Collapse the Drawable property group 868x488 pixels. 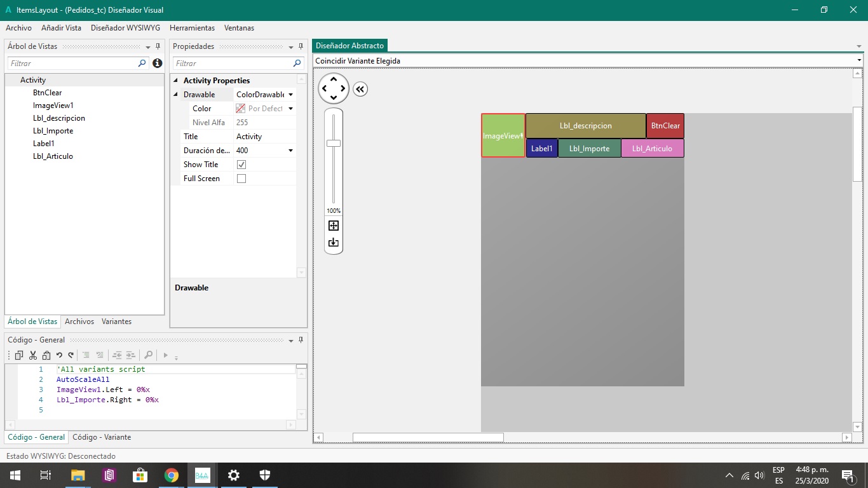point(177,95)
